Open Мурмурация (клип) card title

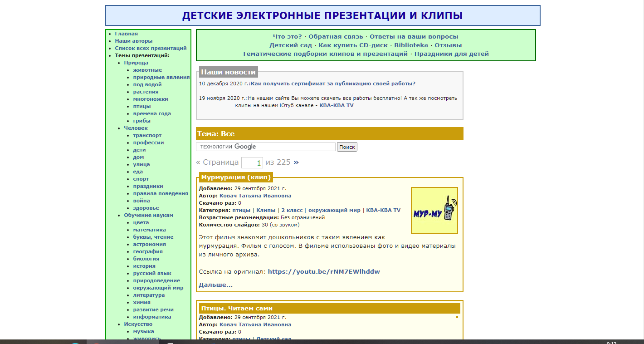coord(236,177)
